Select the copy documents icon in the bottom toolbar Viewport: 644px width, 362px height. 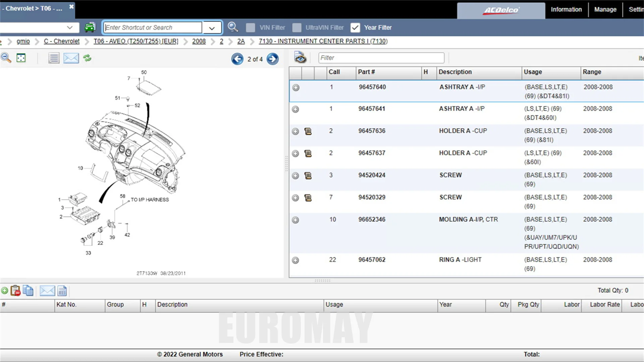tap(29, 291)
